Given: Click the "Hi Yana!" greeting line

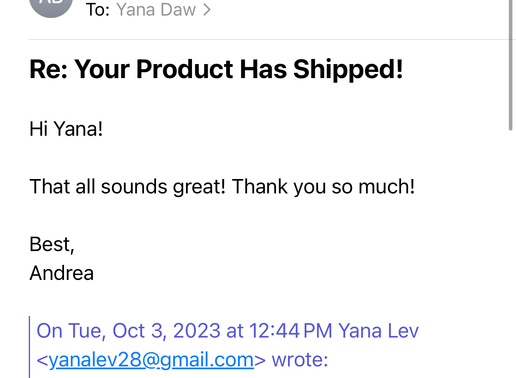Looking at the screenshot, I should [66, 129].
